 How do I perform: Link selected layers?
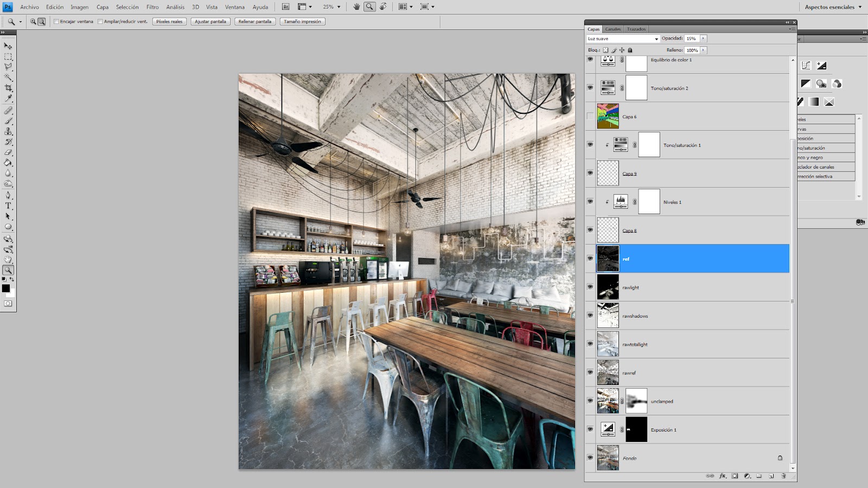[x=710, y=476]
